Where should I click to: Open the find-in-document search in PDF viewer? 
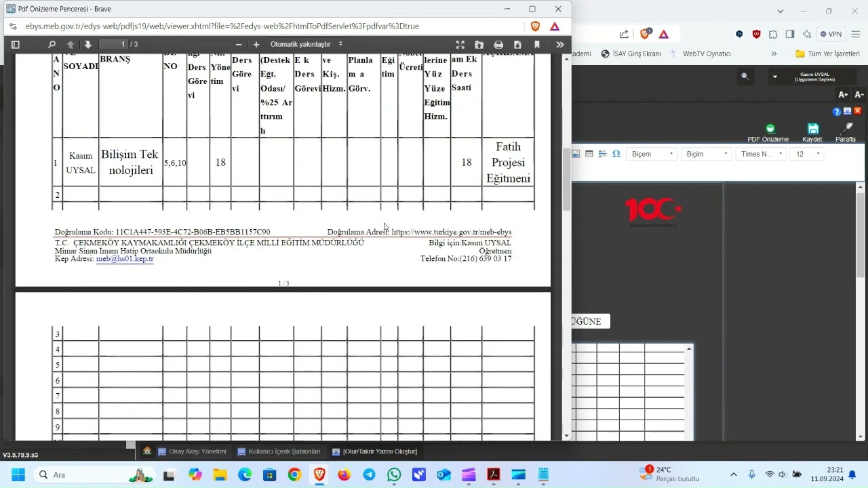coord(52,45)
